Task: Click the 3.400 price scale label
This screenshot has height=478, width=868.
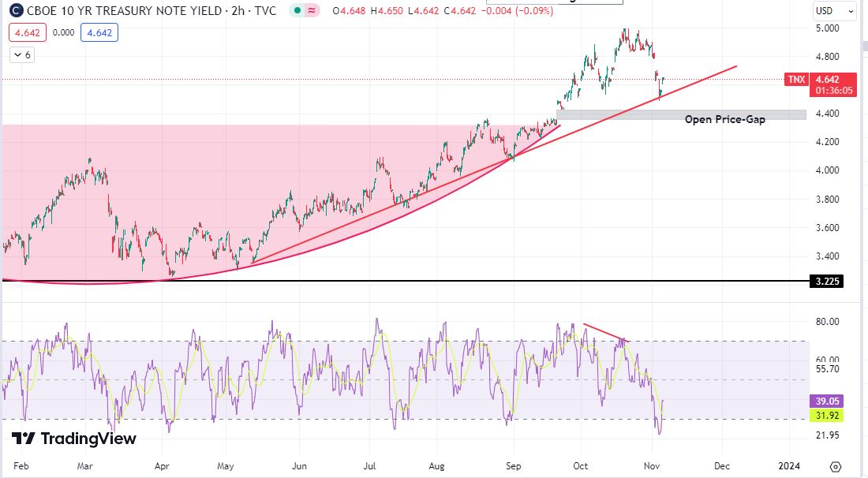Action: [828, 256]
